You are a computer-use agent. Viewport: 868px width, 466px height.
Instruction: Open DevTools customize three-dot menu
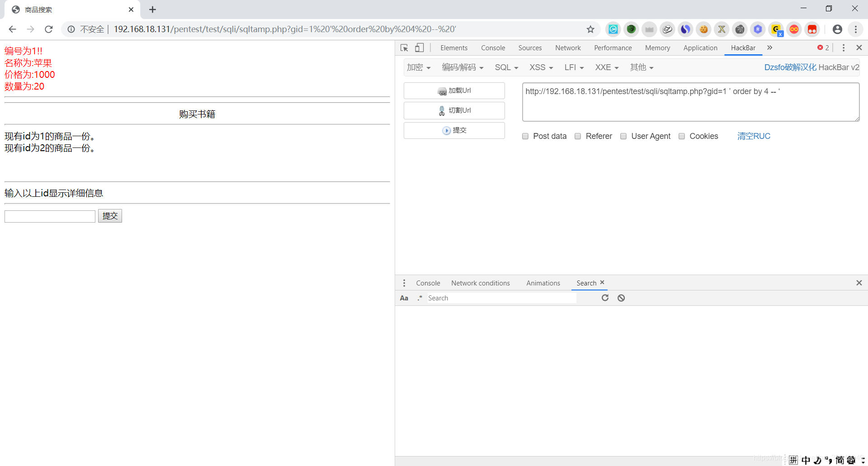point(844,48)
